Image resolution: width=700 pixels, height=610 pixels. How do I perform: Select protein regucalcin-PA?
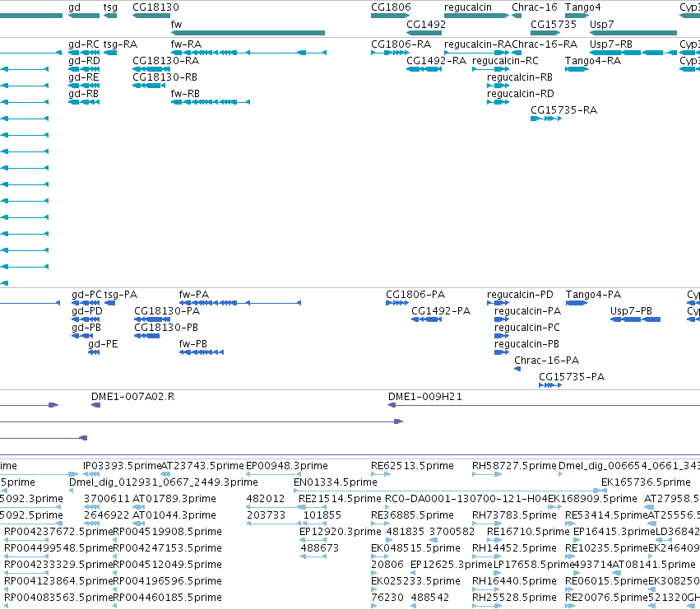pyautogui.click(x=502, y=319)
